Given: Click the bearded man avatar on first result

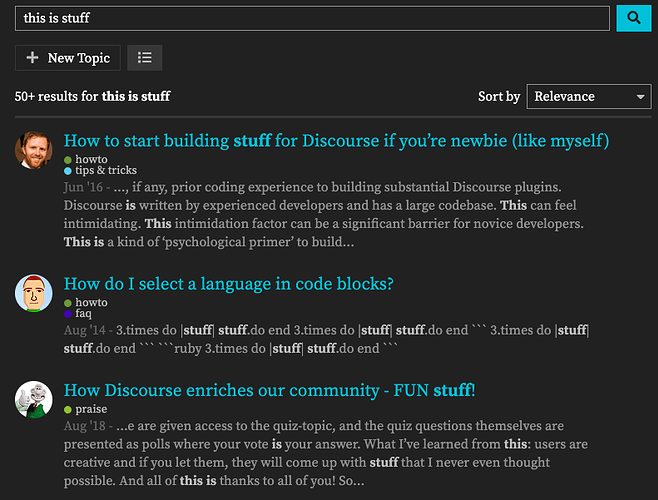Looking at the screenshot, I should [34, 150].
